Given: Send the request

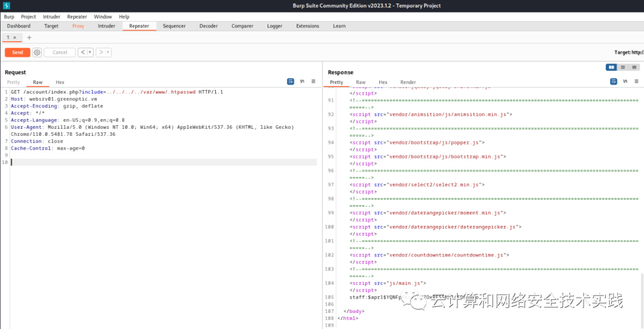Looking at the screenshot, I should click(17, 52).
